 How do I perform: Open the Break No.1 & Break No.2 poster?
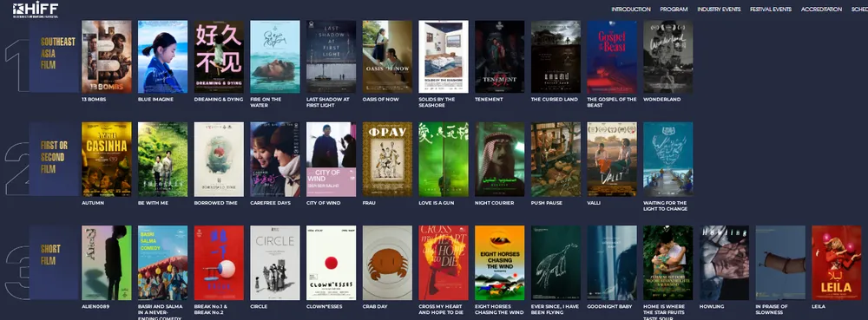pos(220,263)
